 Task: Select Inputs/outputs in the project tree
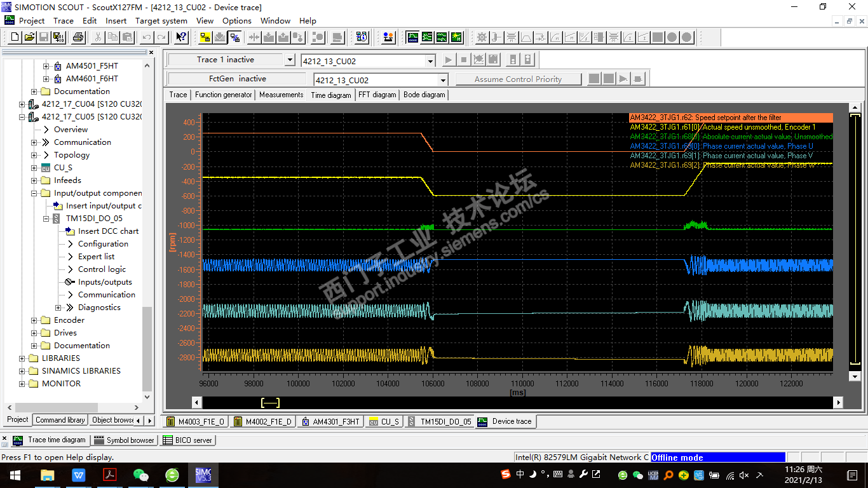pyautogui.click(x=105, y=282)
